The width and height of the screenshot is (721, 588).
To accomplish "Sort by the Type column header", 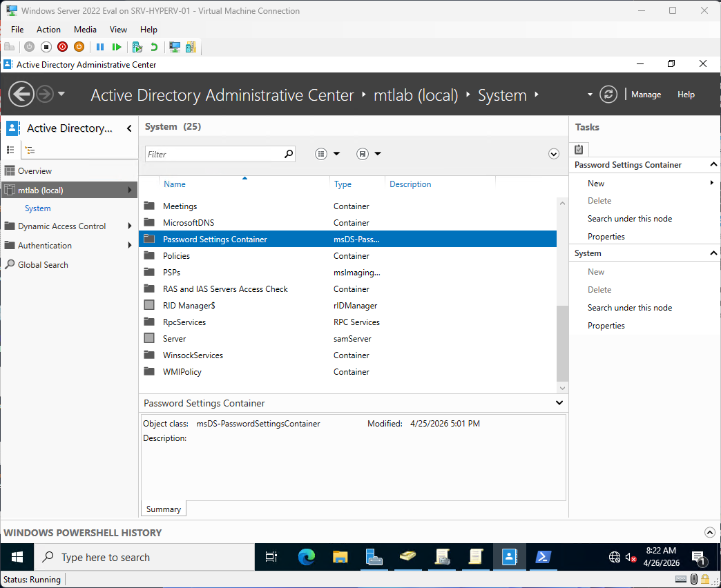I will pyautogui.click(x=343, y=184).
